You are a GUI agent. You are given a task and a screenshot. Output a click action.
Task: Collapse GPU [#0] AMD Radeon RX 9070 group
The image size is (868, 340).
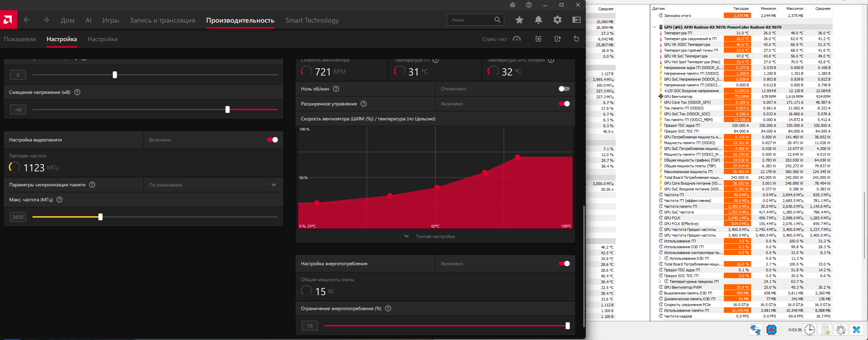pyautogui.click(x=654, y=27)
